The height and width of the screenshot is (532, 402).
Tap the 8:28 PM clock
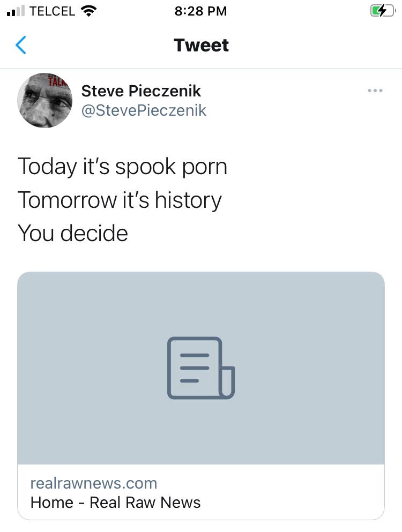(x=200, y=11)
